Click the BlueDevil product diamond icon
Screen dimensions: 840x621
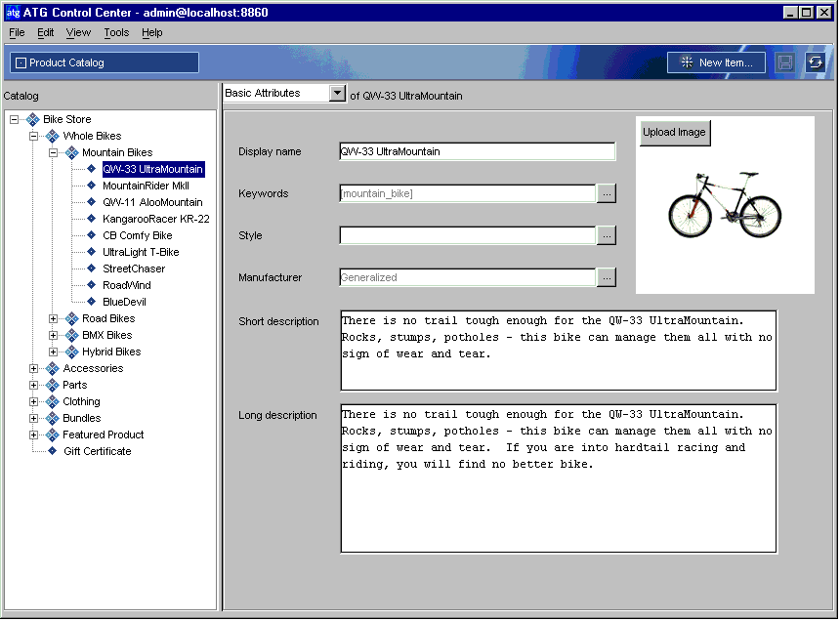92,302
